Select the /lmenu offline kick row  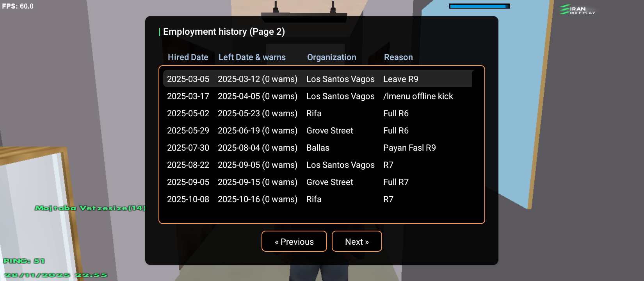click(317, 96)
